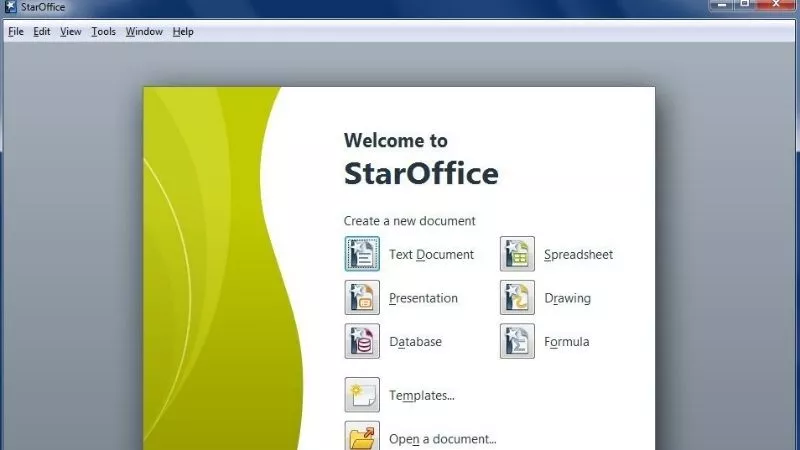Click the Text Document icon
This screenshot has height=450, width=800.
[362, 254]
